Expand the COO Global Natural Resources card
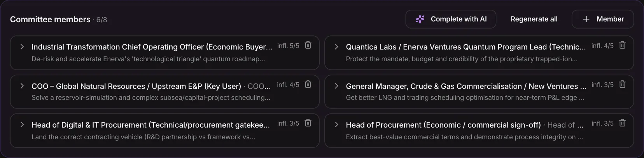 (x=22, y=86)
